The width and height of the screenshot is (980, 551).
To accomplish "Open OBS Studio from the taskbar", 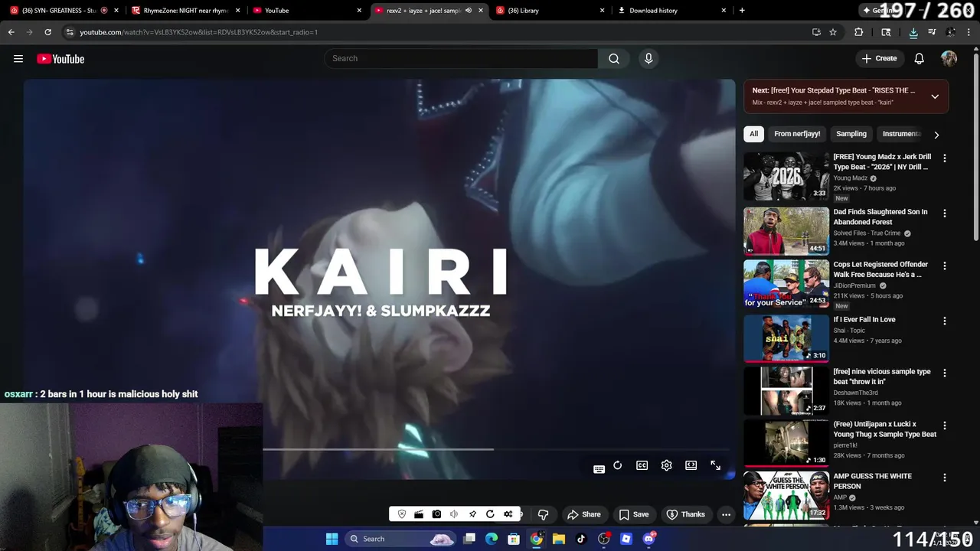I will [x=604, y=539].
